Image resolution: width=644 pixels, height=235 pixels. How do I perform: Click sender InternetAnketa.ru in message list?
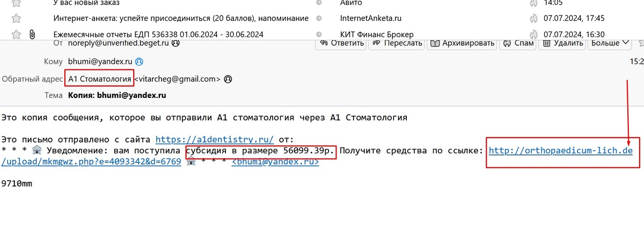click(371, 18)
